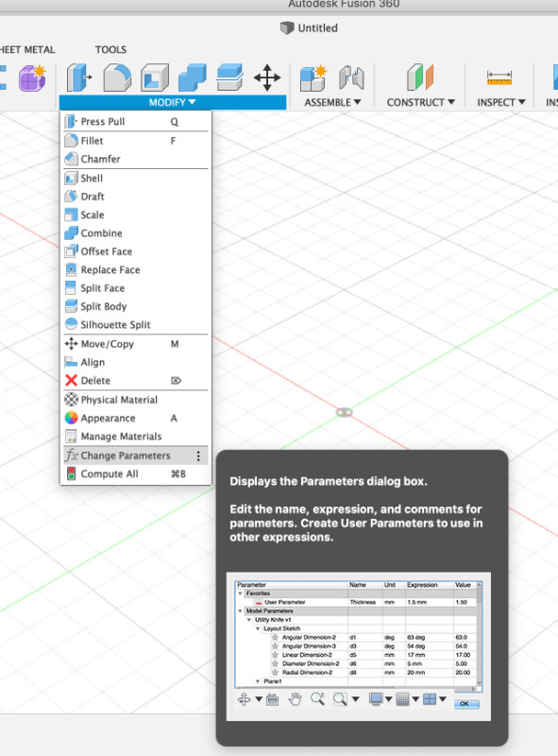Click the Fillet toolbar icon
The width and height of the screenshot is (558, 756).
(117, 77)
